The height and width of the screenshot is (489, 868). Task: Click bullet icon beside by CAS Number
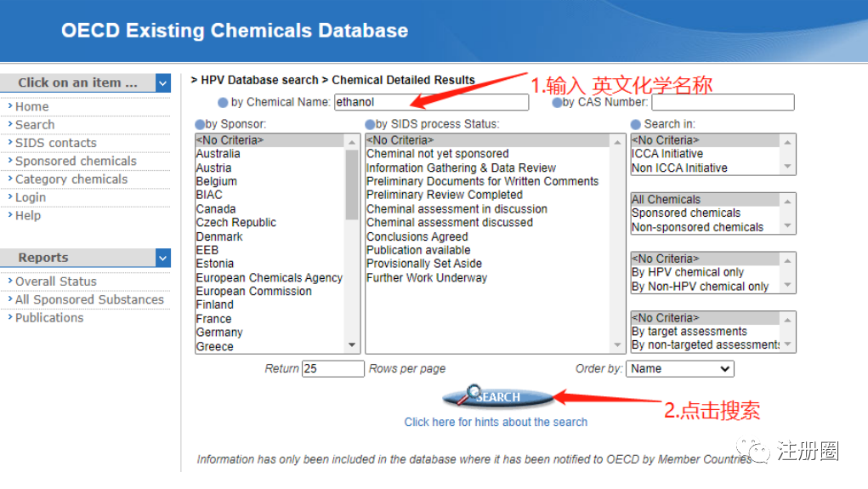pos(557,102)
